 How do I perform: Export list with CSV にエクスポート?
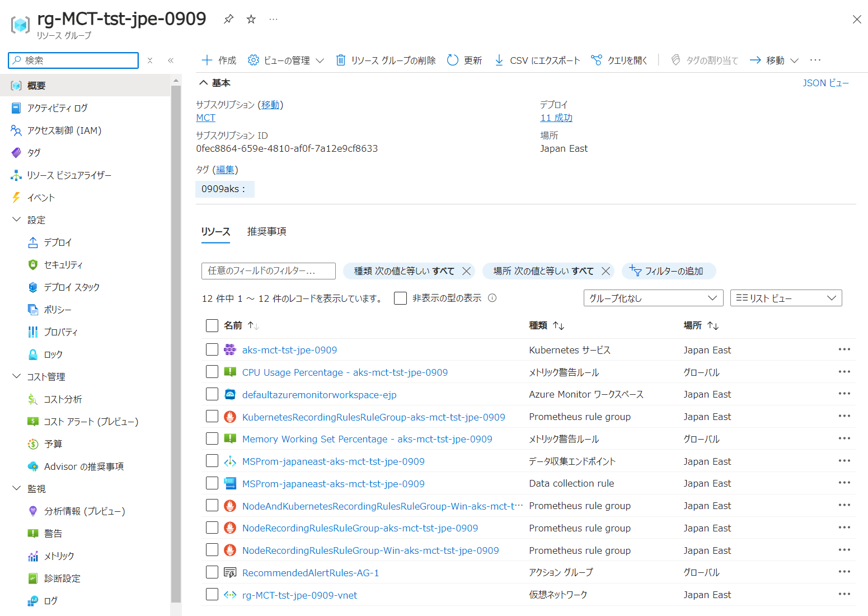click(x=537, y=60)
